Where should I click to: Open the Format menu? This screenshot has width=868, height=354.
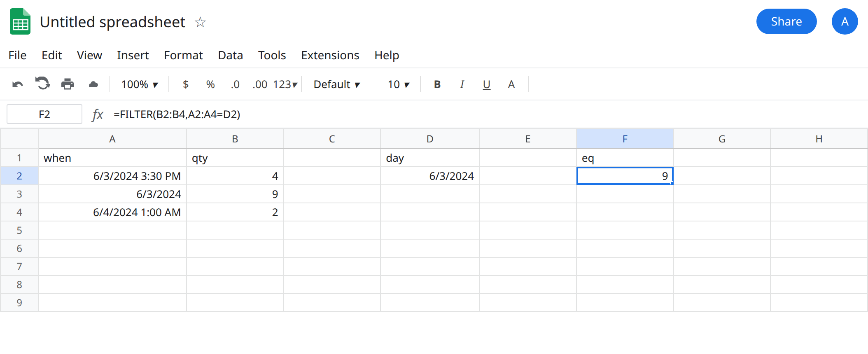(x=183, y=55)
